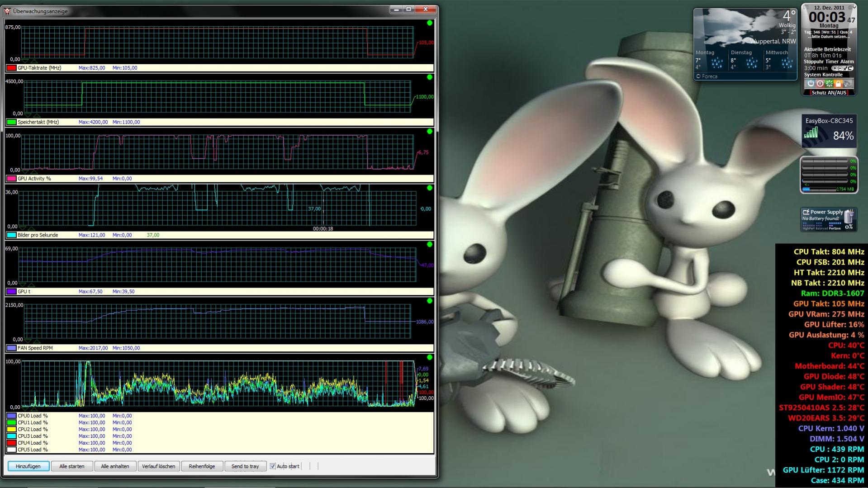Click the yellow CPU2 Load color swatch
868x488 pixels.
pyautogui.click(x=11, y=429)
